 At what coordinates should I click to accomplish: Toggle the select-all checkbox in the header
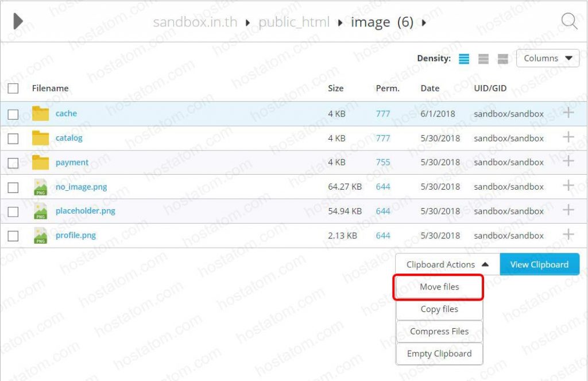coord(13,88)
